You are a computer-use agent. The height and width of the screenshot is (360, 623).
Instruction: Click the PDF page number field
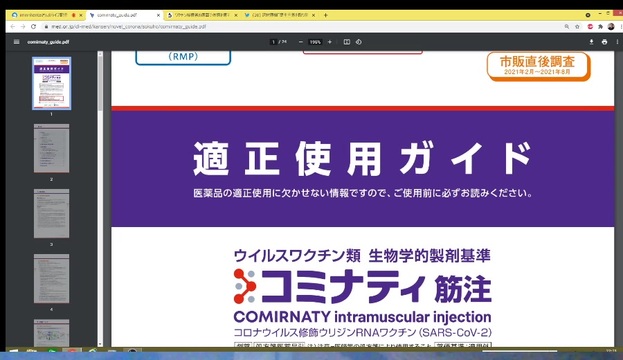(273, 42)
